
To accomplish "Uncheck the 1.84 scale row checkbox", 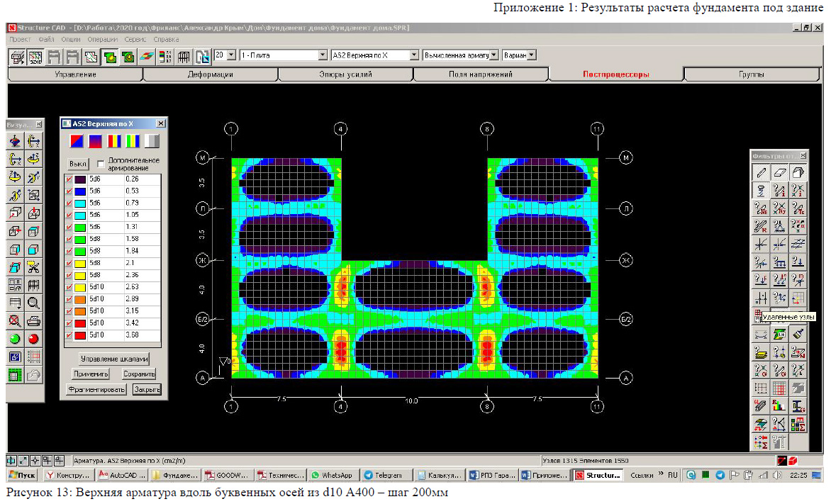I will 69,251.
